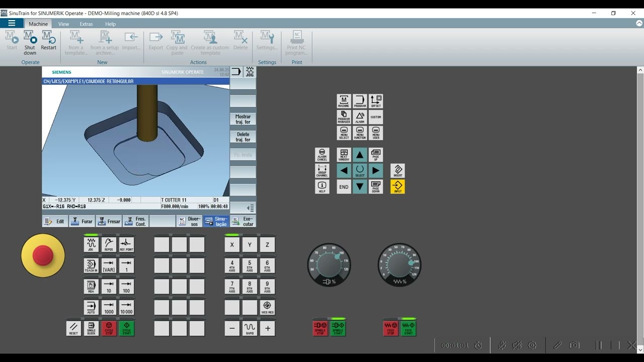Click the yellow INPUT key

pyautogui.click(x=397, y=187)
